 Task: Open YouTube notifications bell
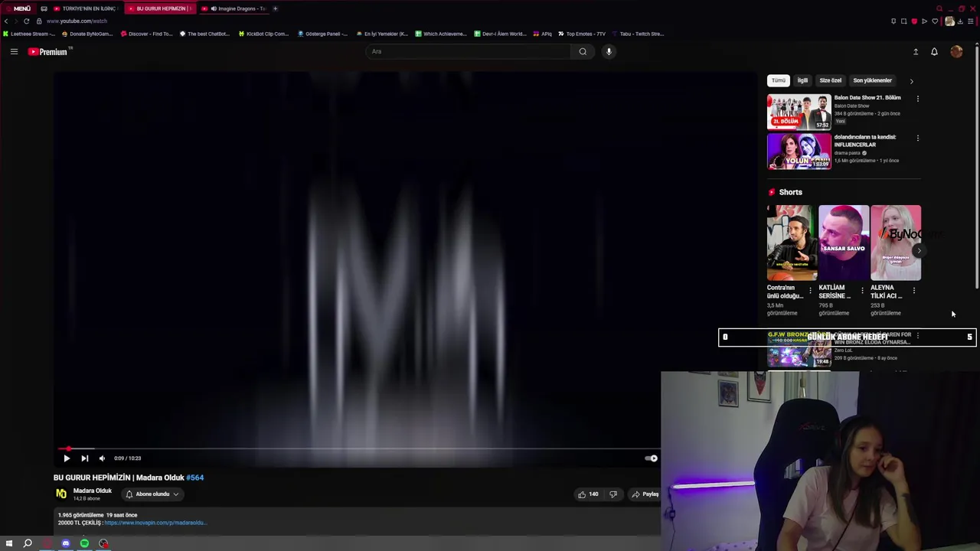tap(934, 51)
